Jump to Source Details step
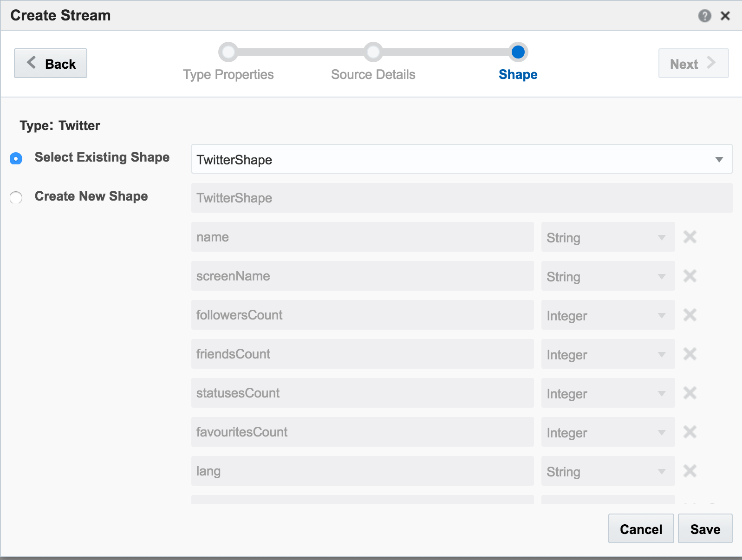The width and height of the screenshot is (742, 560). click(373, 52)
